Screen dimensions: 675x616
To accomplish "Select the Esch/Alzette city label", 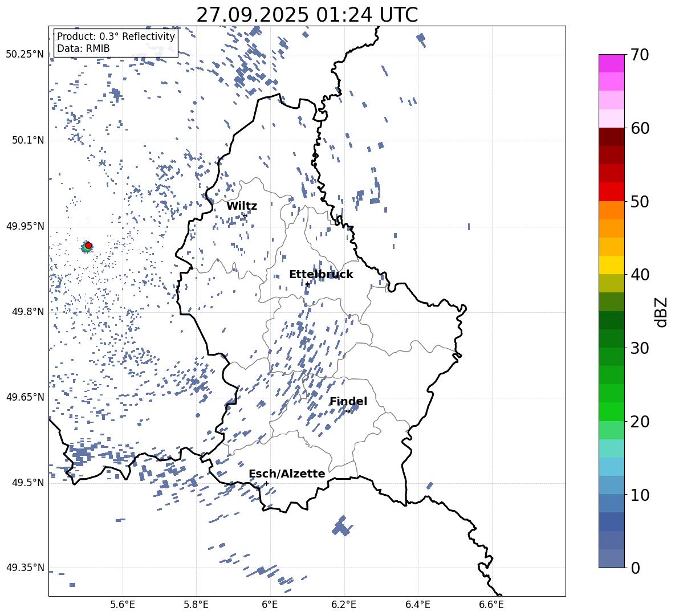I will pyautogui.click(x=287, y=474).
